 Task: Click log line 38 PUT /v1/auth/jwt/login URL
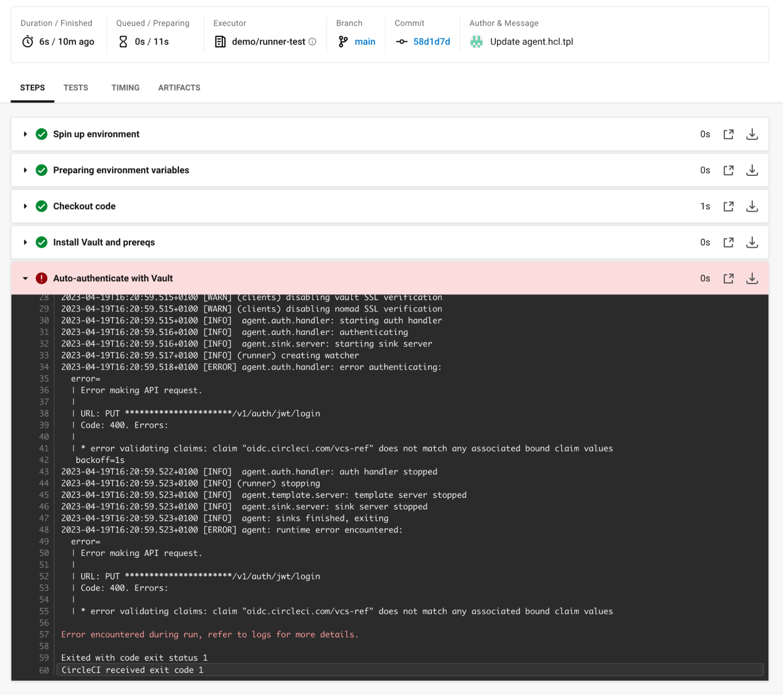point(195,414)
